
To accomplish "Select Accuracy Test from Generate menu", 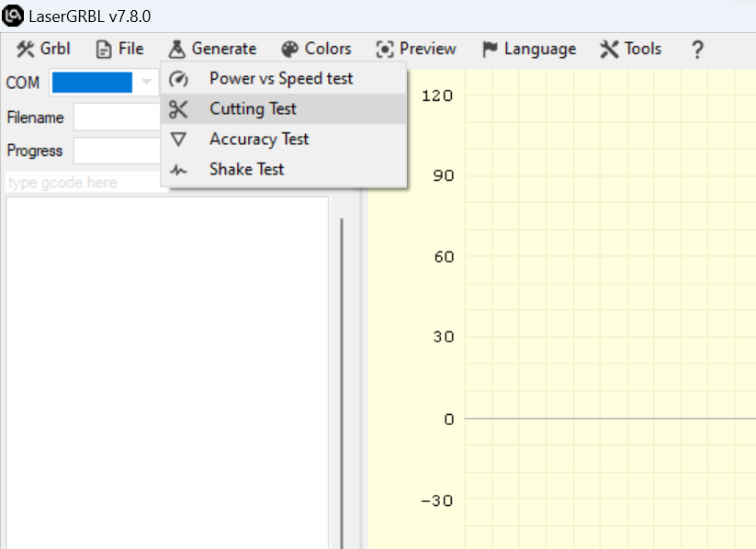I will click(x=259, y=140).
